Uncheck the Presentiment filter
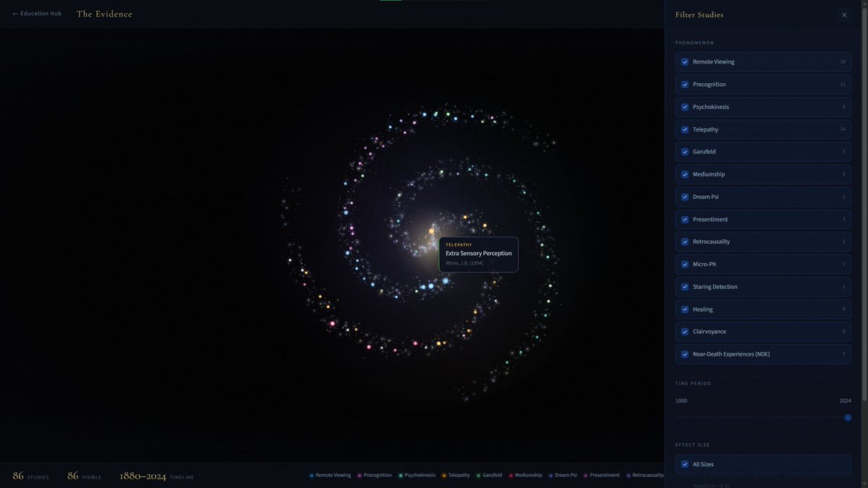This screenshot has width=868, height=488. (x=685, y=219)
